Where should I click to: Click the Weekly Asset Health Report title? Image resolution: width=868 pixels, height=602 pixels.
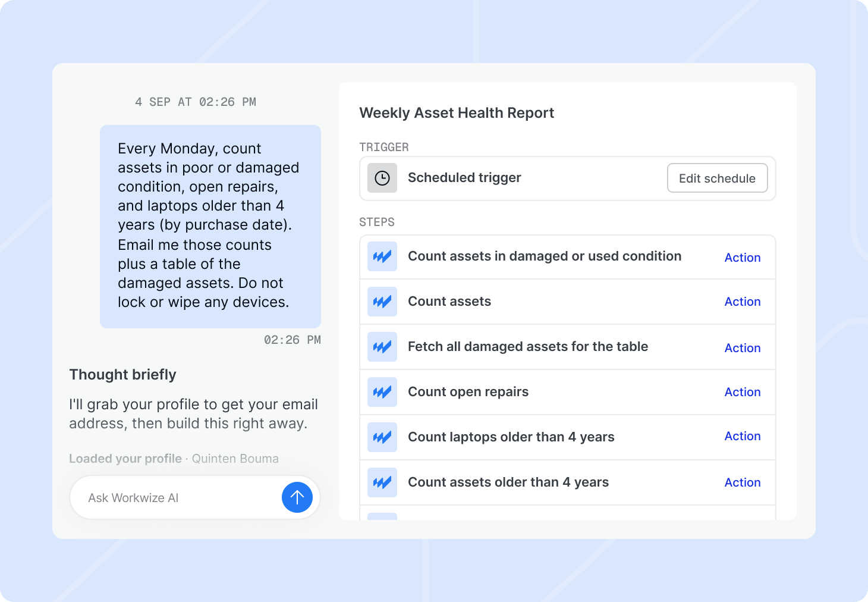[x=457, y=113]
